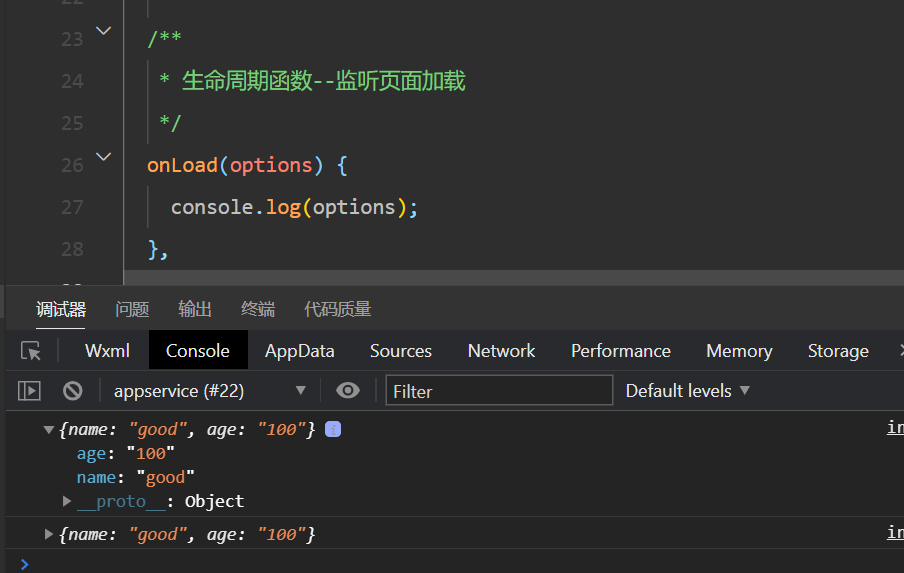Click the 生命周期函数--监听页面加载 comment
The height and width of the screenshot is (573, 904).
coord(323,81)
